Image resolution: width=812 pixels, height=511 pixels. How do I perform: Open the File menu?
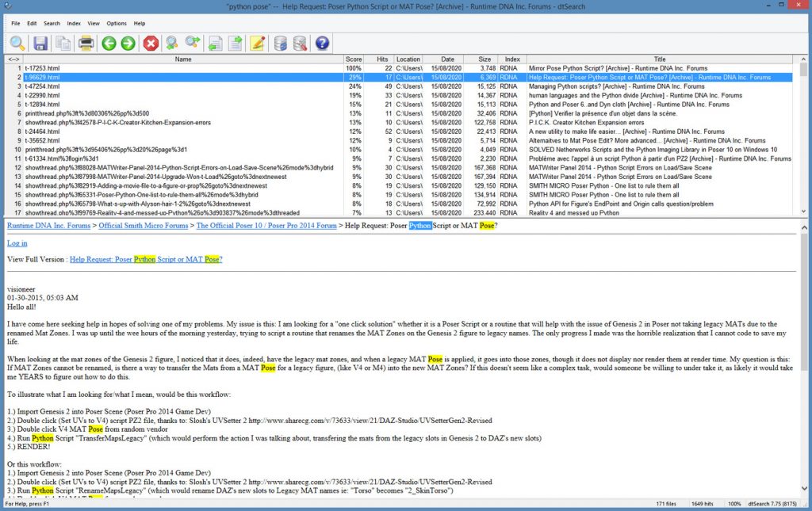point(16,24)
